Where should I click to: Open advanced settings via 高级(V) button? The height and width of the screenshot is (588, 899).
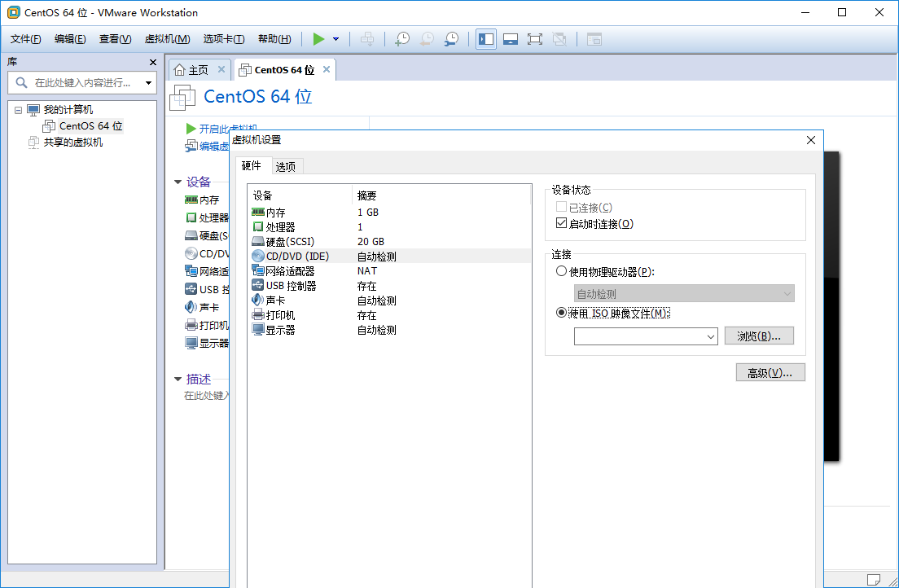tap(770, 371)
